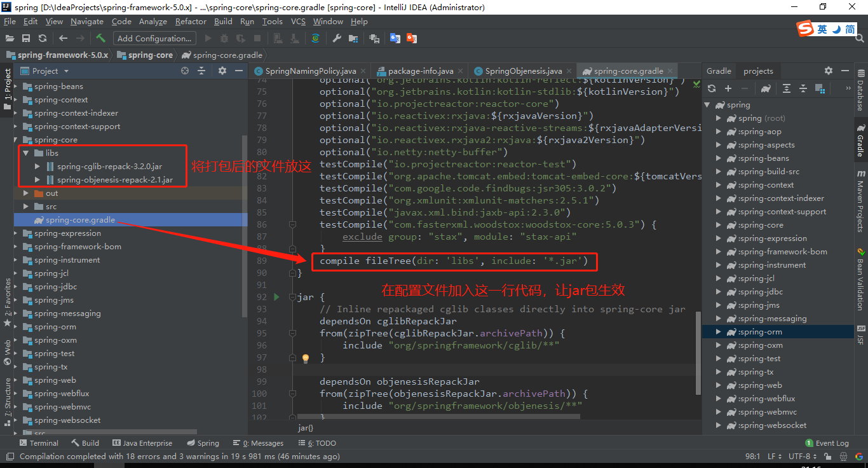Toggle the Z: Structure side panel button
Viewport: 868px width, 468px height.
[x=8, y=402]
